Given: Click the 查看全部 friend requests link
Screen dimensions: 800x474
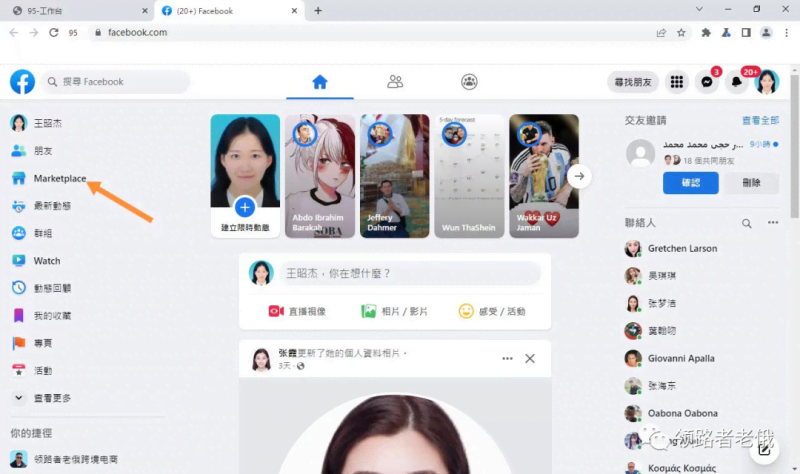Looking at the screenshot, I should [760, 120].
